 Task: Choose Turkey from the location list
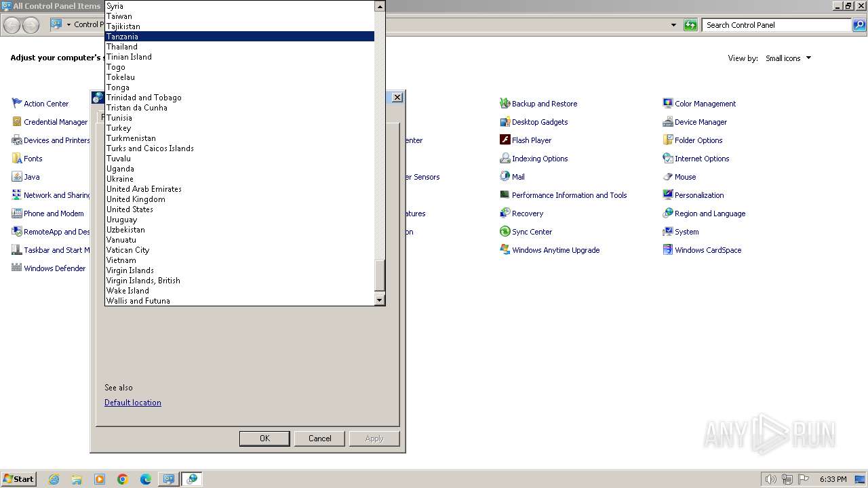point(239,128)
